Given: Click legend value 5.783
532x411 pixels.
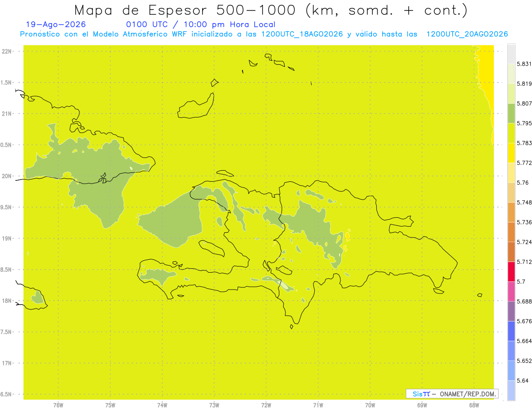Looking at the screenshot, I should pos(524,143).
